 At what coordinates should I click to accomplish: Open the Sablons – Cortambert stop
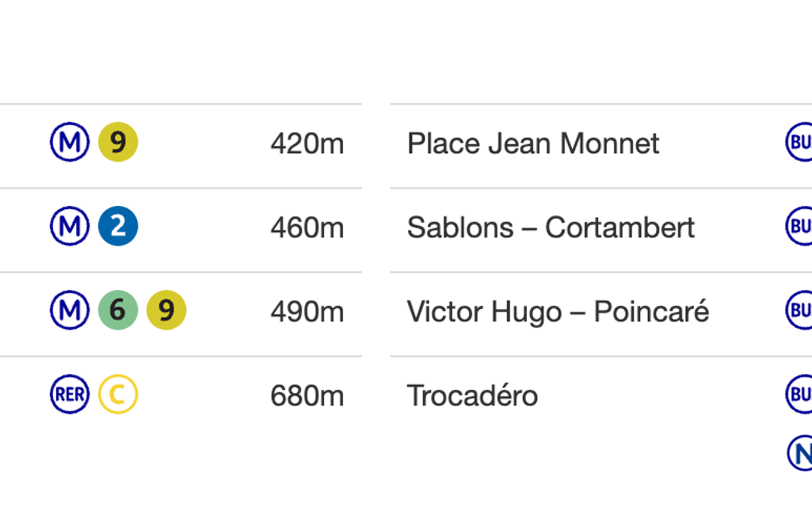[x=551, y=227]
